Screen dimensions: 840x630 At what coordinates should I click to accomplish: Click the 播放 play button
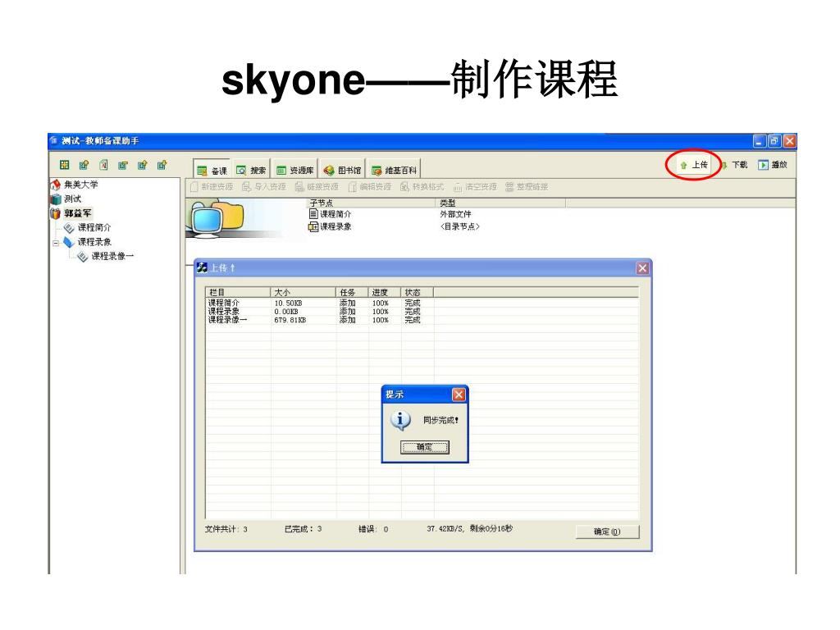[773, 165]
